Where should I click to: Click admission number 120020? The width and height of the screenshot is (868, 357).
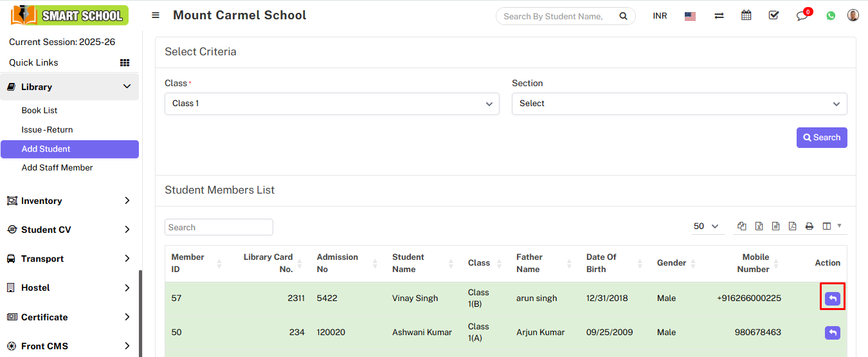331,333
